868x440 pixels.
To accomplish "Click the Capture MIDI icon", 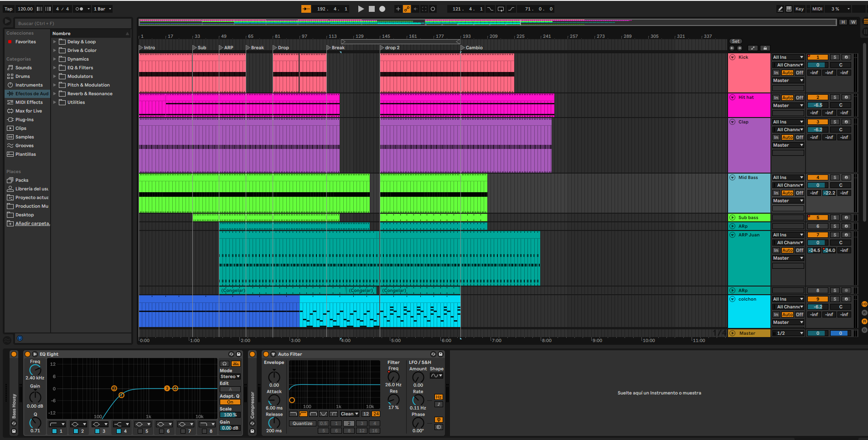I will coord(424,9).
